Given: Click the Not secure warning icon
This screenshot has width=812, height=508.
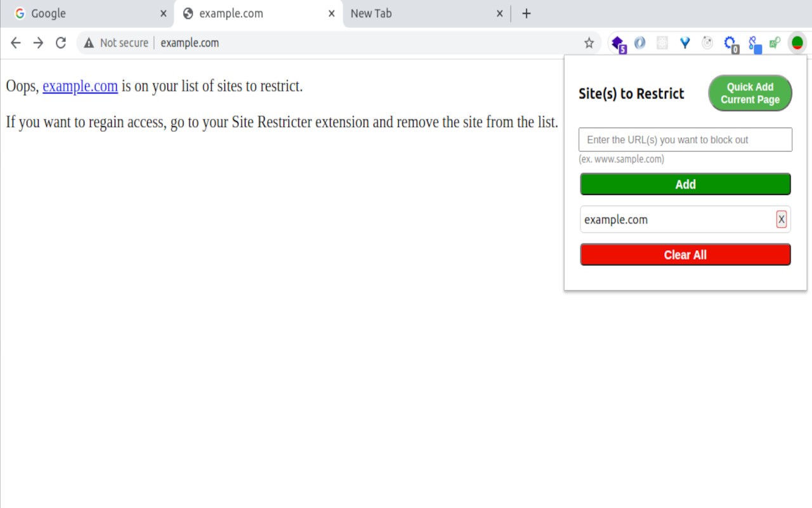Looking at the screenshot, I should tap(88, 43).
